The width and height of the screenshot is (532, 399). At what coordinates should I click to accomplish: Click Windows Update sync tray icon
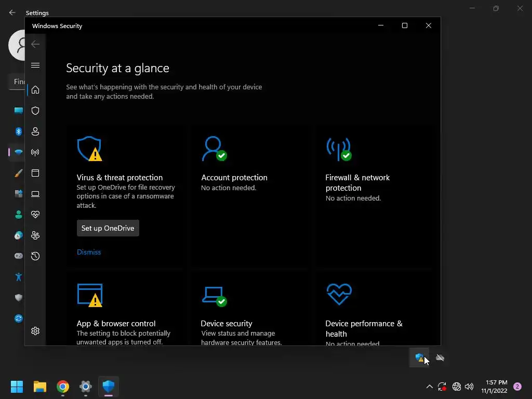pyautogui.click(x=442, y=387)
